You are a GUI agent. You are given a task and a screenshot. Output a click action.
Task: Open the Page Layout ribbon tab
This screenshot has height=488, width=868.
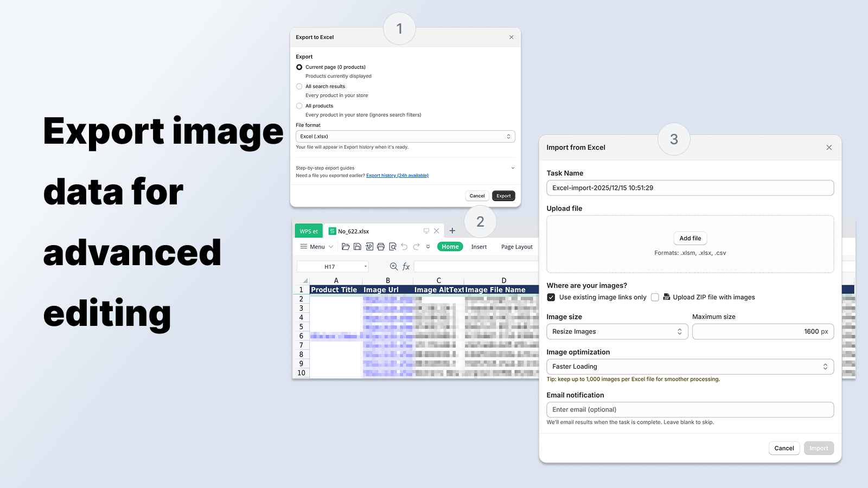pos(517,247)
